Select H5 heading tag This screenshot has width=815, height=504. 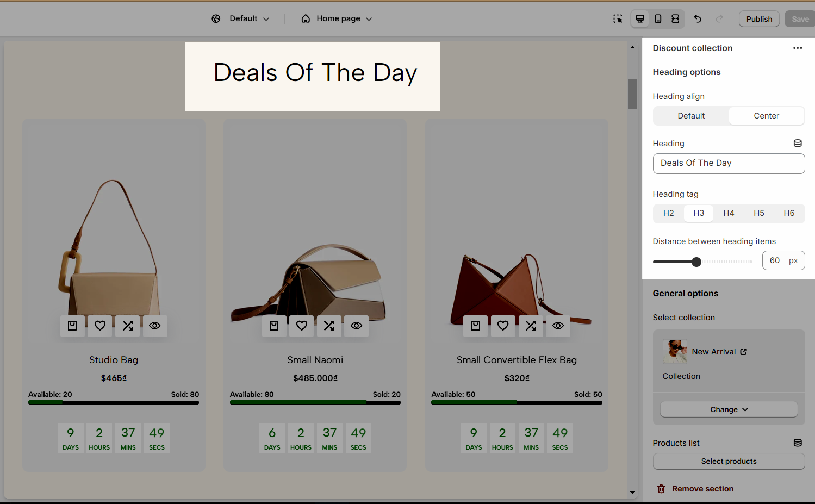[759, 213]
